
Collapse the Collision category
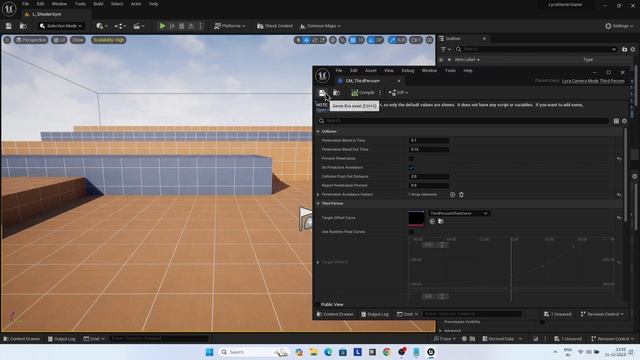[318, 131]
